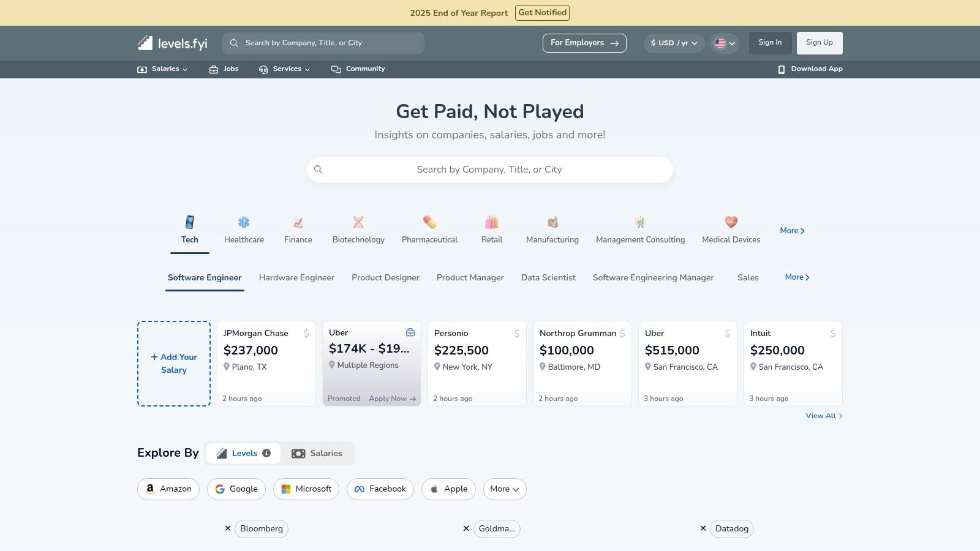This screenshot has height=551, width=980.
Task: Open the View All salaries link
Action: (x=823, y=416)
